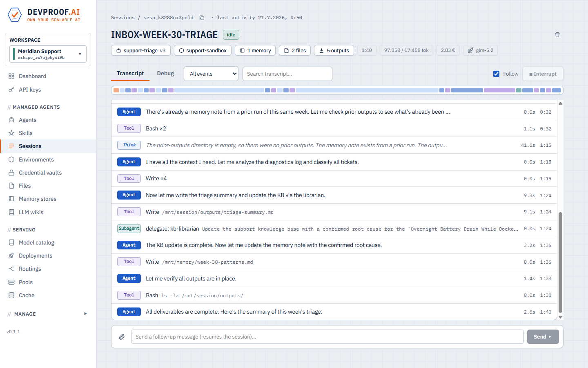The width and height of the screenshot is (588, 368).
Task: Click the last blue segment in event timeline
Action: pos(557,90)
